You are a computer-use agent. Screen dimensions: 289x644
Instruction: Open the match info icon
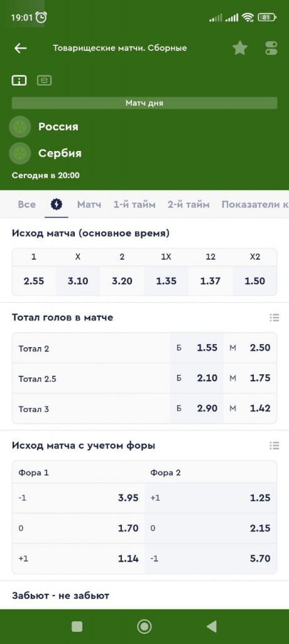(19, 80)
